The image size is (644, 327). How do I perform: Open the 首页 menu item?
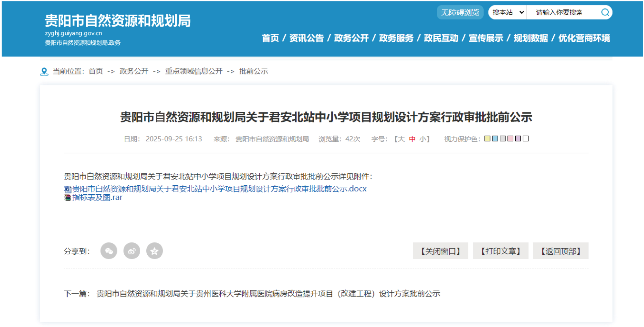[271, 38]
